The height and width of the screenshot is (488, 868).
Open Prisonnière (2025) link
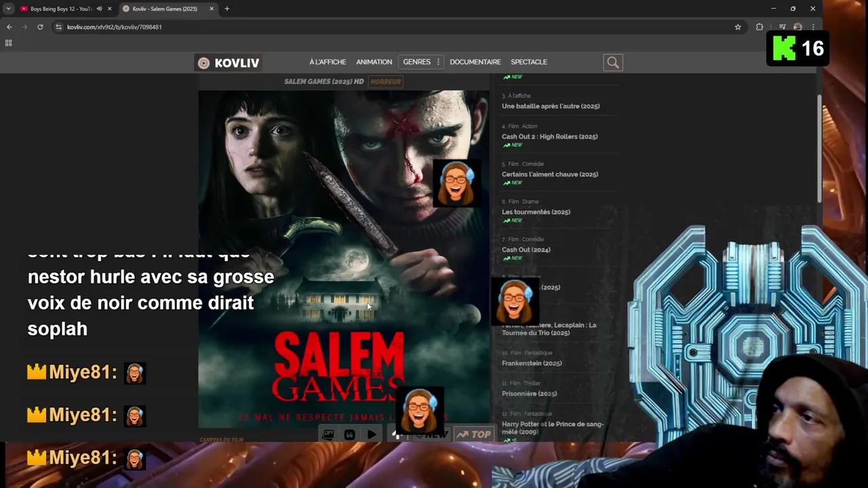click(x=529, y=394)
